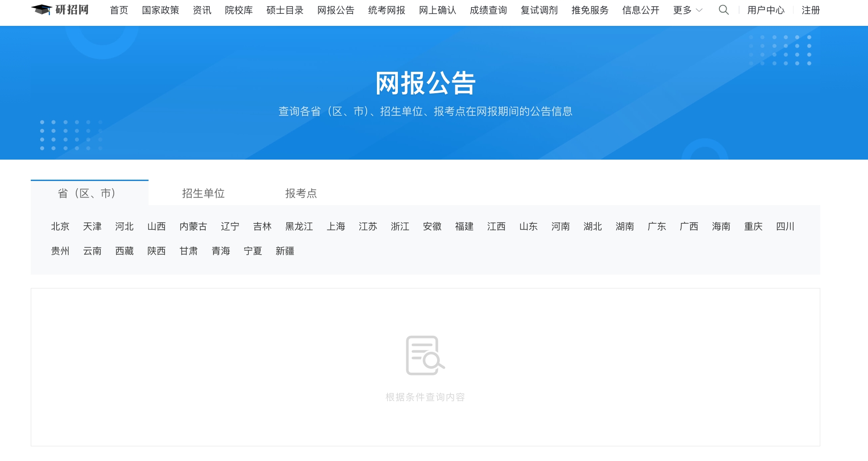Go to 硕士目录 in the navigation bar
The height and width of the screenshot is (461, 868).
tap(285, 10)
